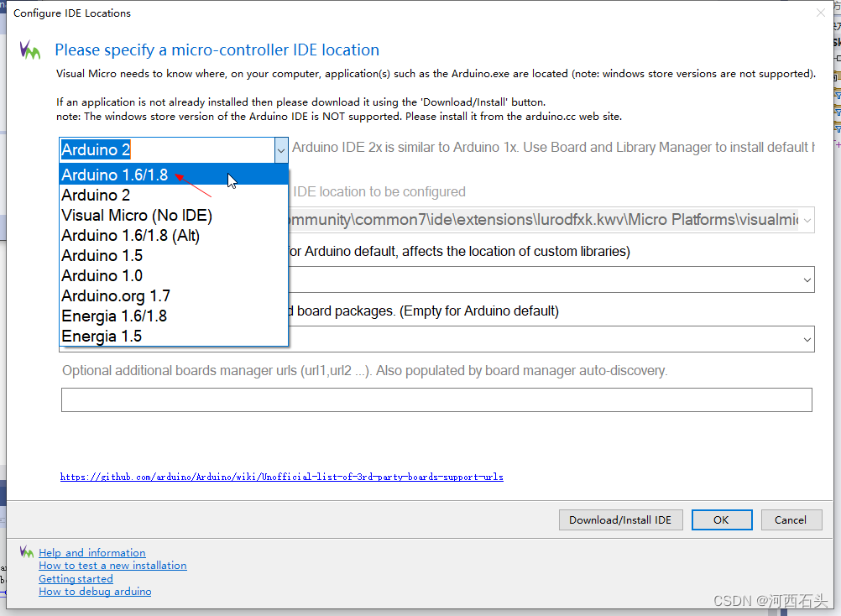Image resolution: width=841 pixels, height=616 pixels.
Task: Click "How to test a new installation"
Action: [x=112, y=565]
